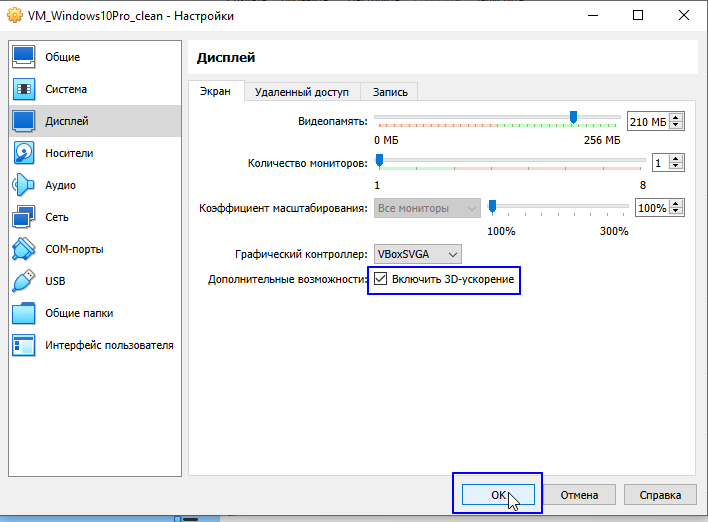Open the USB settings icon

pos(24,281)
